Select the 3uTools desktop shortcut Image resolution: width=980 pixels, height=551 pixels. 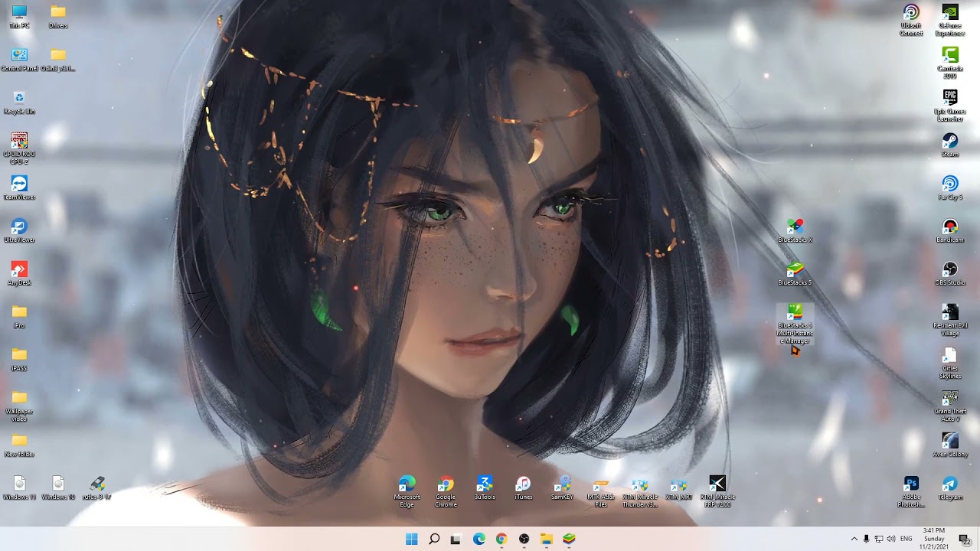485,488
